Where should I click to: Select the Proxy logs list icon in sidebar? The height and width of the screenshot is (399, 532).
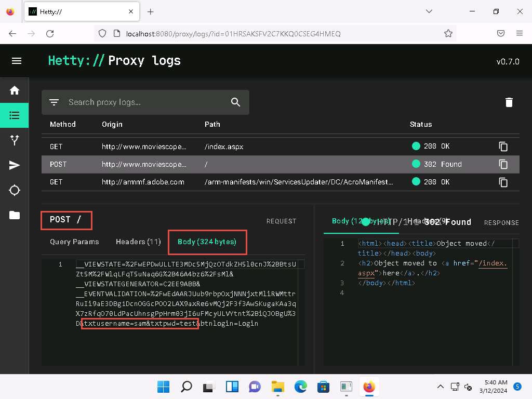tap(15, 115)
